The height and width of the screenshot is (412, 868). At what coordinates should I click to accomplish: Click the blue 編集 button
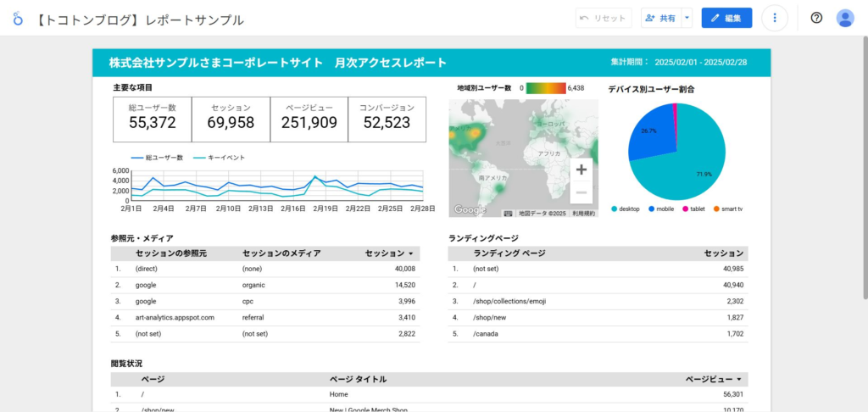click(726, 18)
